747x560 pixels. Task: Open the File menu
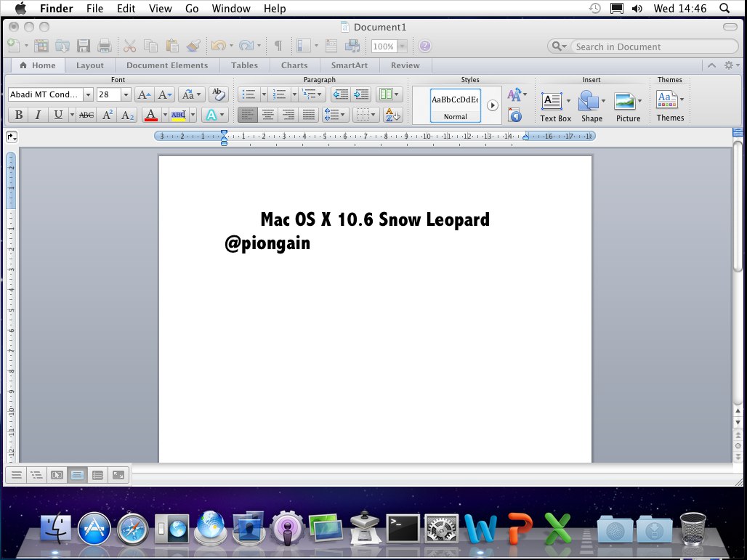[x=94, y=9]
